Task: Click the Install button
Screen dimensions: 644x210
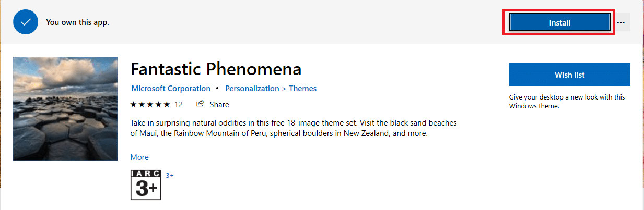Action: coord(559,23)
